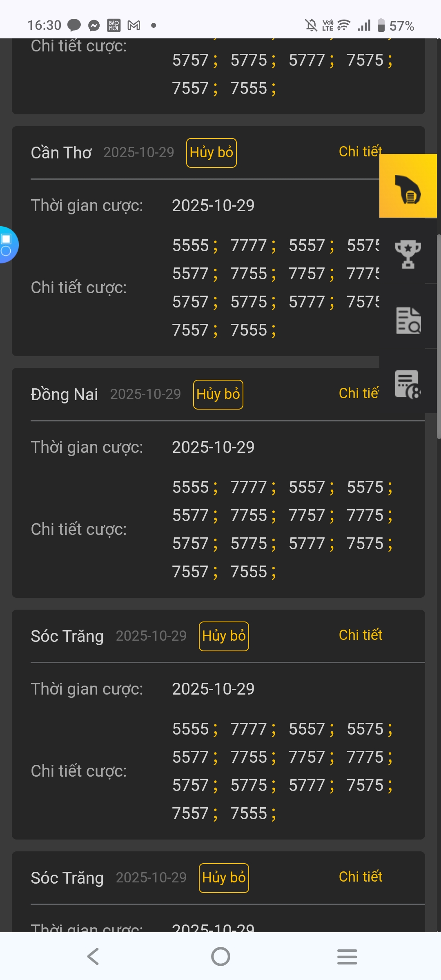Tap the battery indicator showing 57%

pyautogui.click(x=395, y=26)
